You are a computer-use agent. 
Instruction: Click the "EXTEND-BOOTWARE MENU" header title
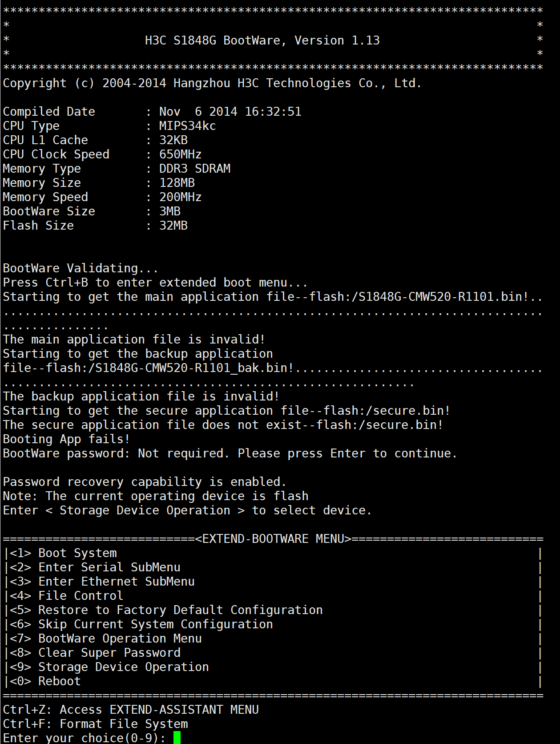tap(273, 539)
